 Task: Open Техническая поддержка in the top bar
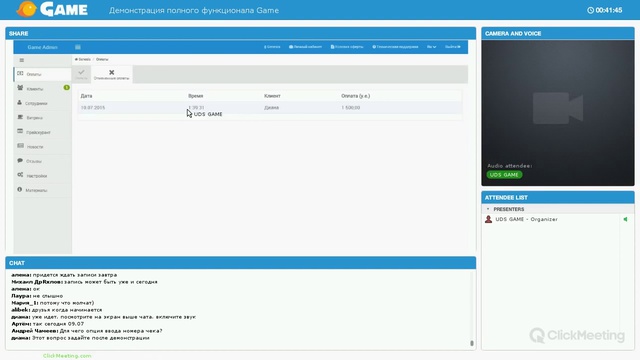tap(396, 47)
